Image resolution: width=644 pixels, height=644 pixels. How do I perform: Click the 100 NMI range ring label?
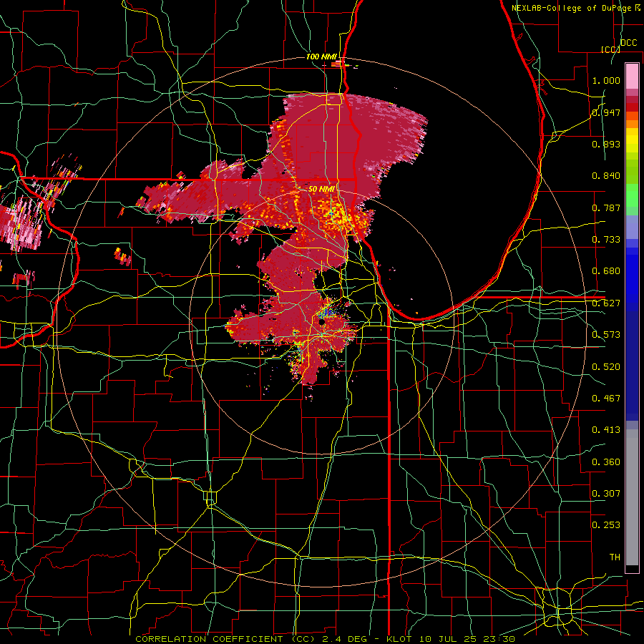pyautogui.click(x=321, y=57)
